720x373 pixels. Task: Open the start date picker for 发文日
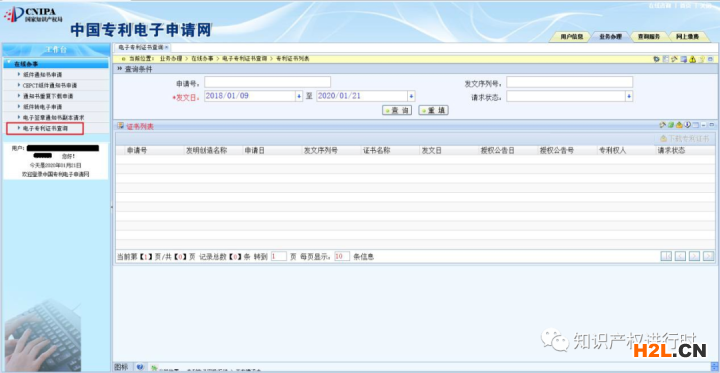point(299,96)
